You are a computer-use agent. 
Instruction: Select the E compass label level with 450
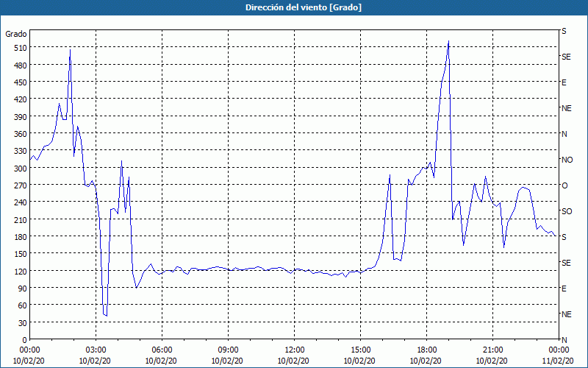pyautogui.click(x=564, y=82)
